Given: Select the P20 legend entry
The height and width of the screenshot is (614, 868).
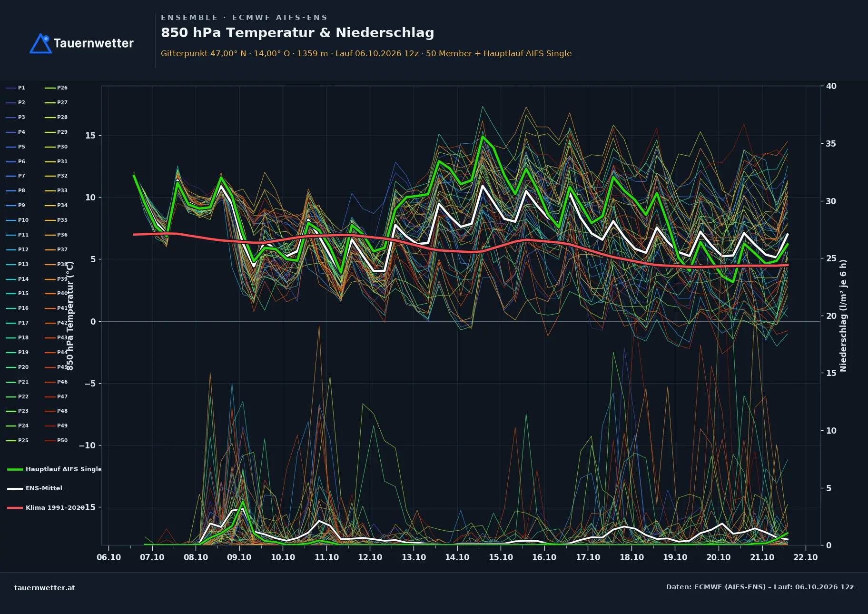Looking at the screenshot, I should point(17,367).
